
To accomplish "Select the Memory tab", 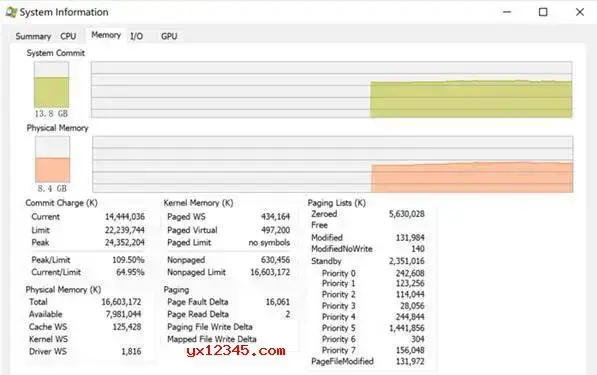I will click(x=106, y=35).
